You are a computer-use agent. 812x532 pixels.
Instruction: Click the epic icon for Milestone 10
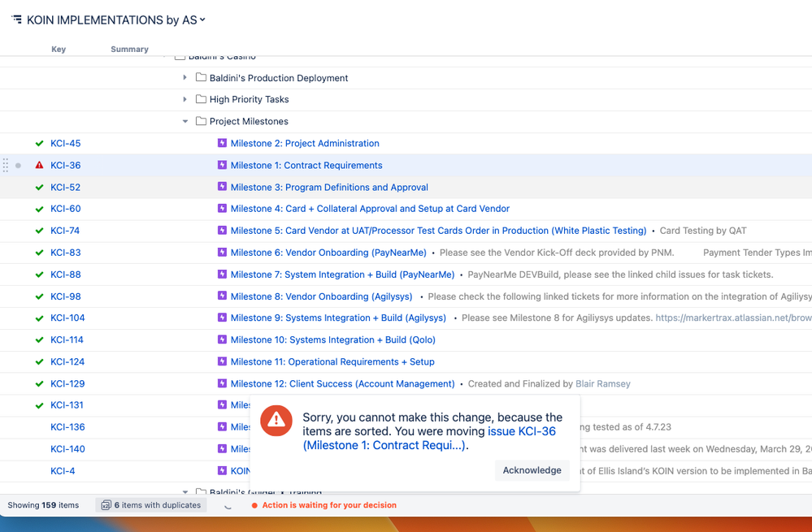(222, 340)
